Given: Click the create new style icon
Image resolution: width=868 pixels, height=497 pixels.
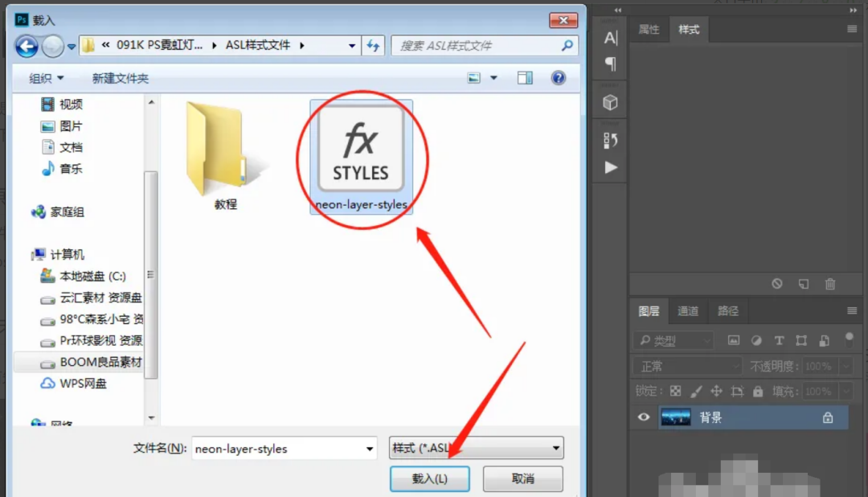Looking at the screenshot, I should [803, 284].
